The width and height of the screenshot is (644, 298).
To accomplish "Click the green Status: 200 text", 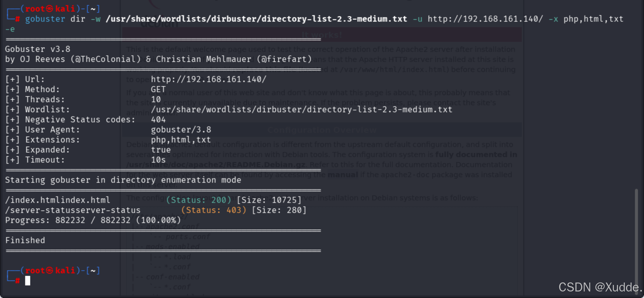I will click(x=199, y=200).
